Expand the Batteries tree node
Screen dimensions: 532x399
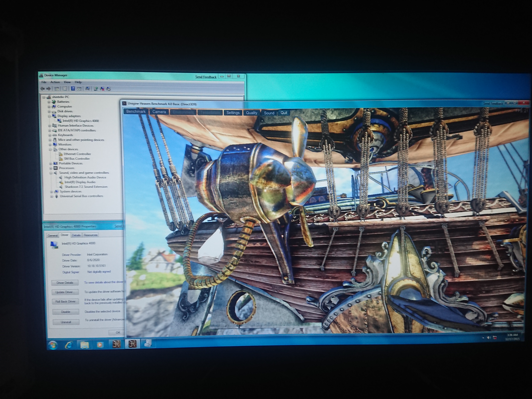click(49, 102)
